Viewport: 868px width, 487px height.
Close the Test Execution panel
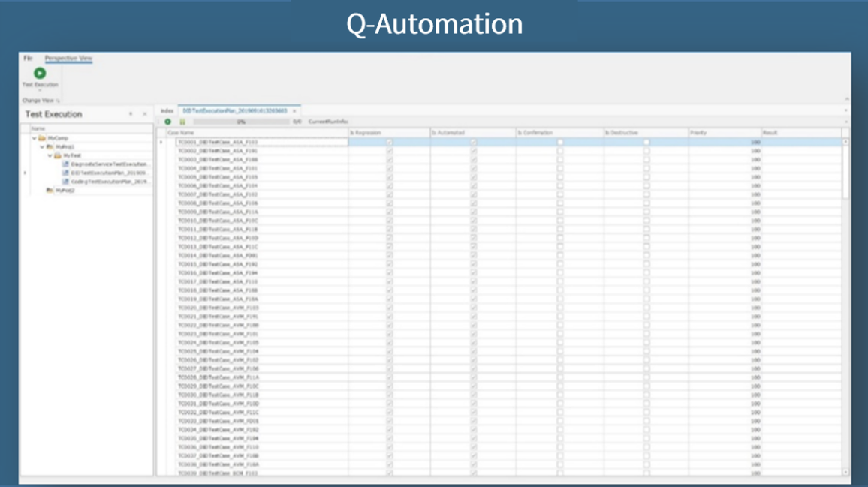click(x=145, y=114)
